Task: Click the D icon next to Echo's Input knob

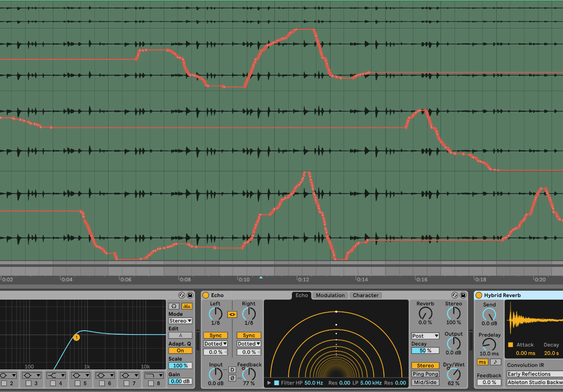Action: tap(232, 369)
